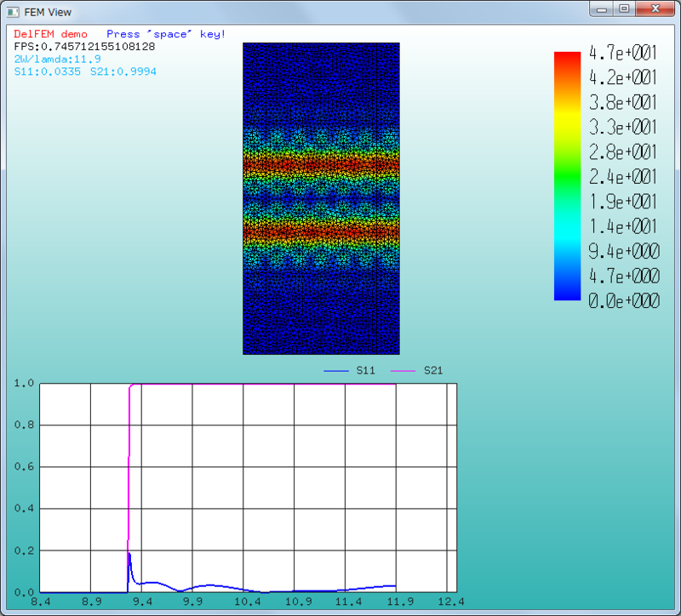The height and width of the screenshot is (616, 681).
Task: Click the S21:0.9994 value
Action: (123, 71)
